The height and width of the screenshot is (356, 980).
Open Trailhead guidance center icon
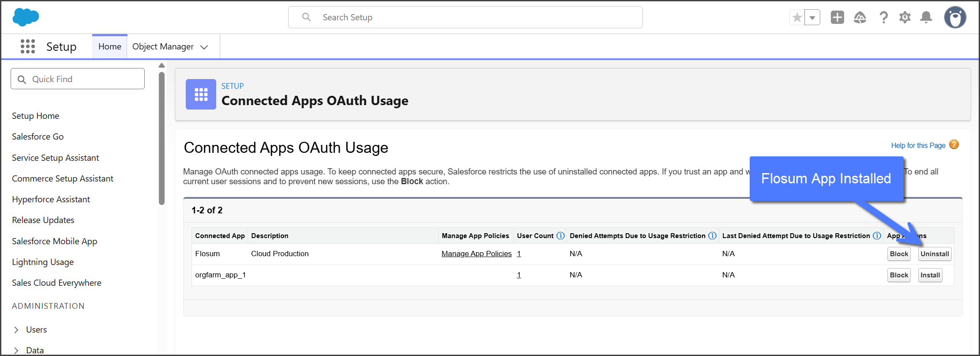click(x=860, y=17)
